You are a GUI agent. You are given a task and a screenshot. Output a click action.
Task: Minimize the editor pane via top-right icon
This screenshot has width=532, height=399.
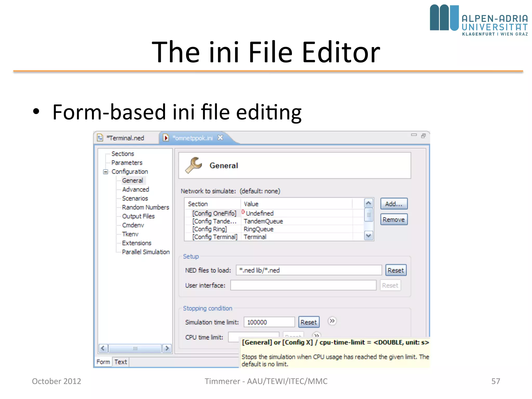pyautogui.click(x=414, y=135)
